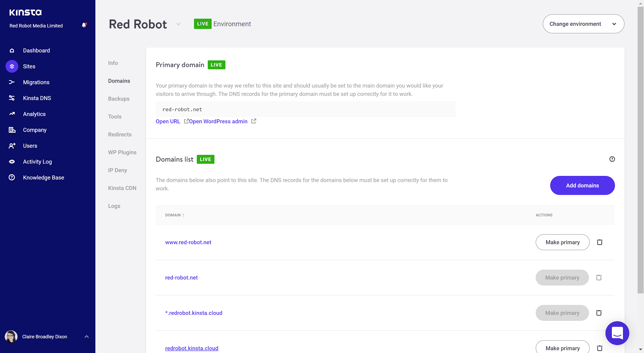
Task: Expand the user menu caret
Action: click(87, 337)
